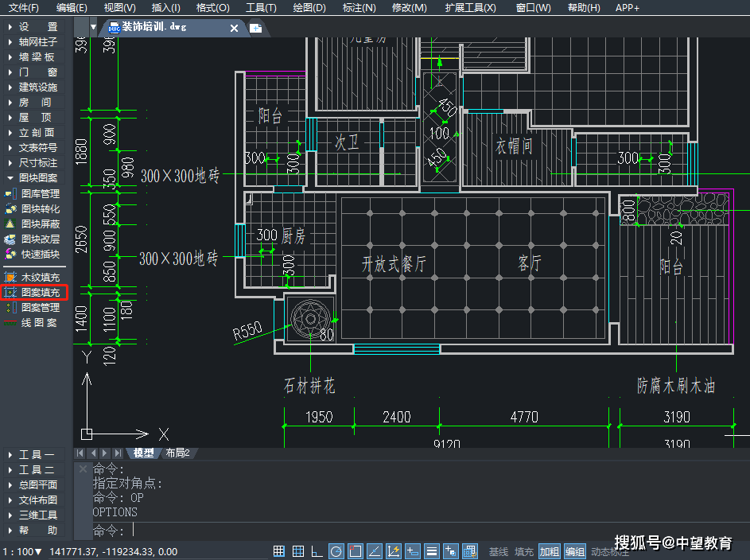Open the 1:100 scale dropdown
Viewport: 750px width, 560px height.
[x=22, y=551]
